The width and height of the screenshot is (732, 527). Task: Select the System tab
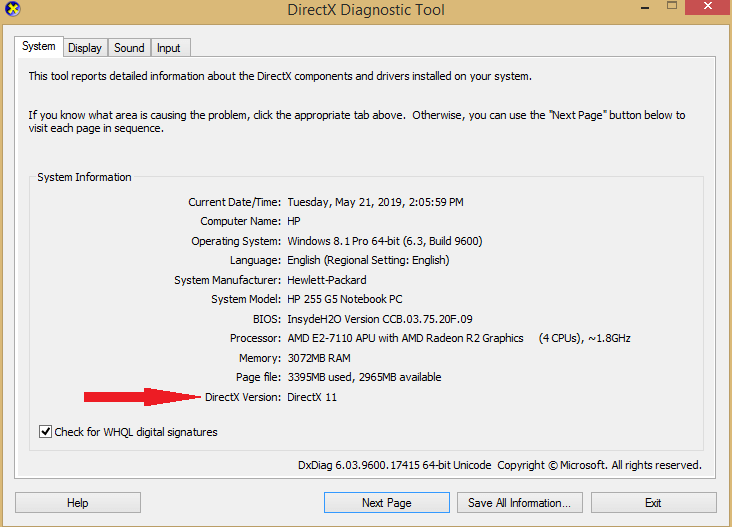tap(39, 46)
